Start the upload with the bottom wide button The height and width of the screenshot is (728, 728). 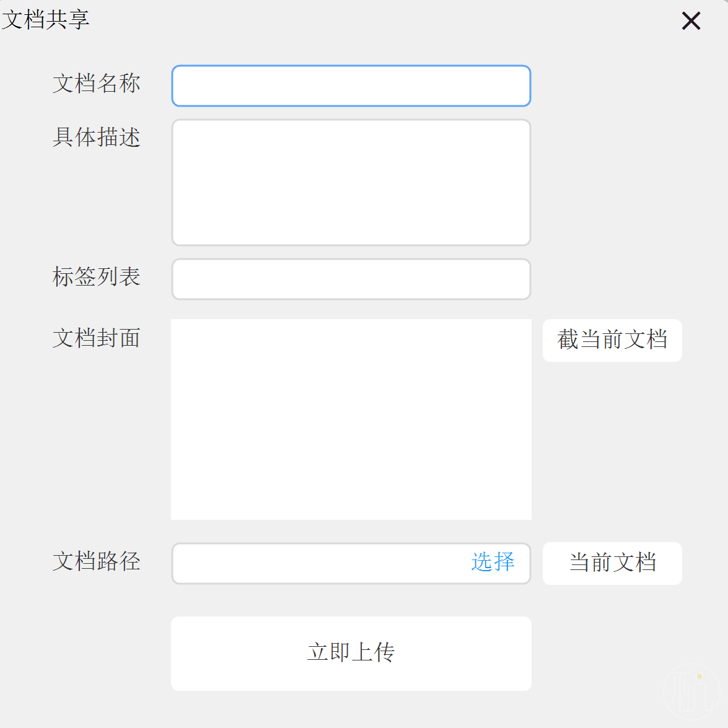(x=351, y=653)
